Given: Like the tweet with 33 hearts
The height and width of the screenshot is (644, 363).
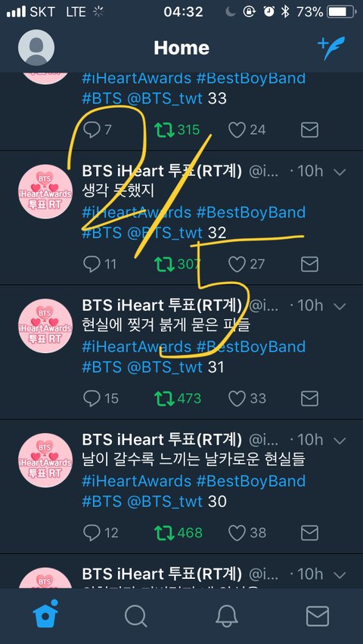Looking at the screenshot, I should [x=237, y=398].
